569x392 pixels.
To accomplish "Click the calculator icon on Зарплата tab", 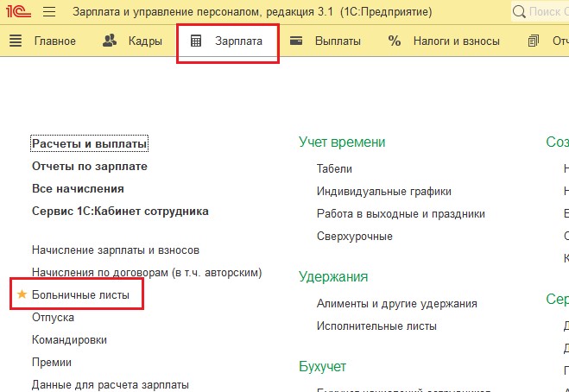I will click(196, 41).
